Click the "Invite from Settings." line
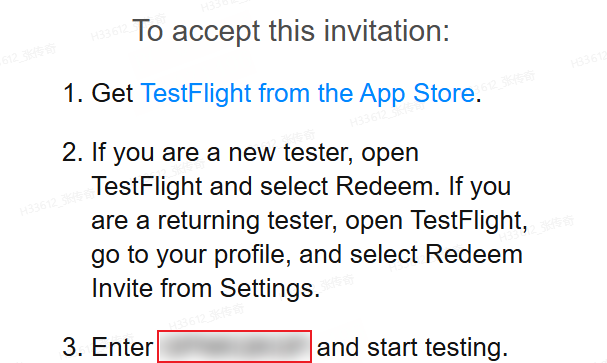The width and height of the screenshot is (607, 363). point(206,288)
